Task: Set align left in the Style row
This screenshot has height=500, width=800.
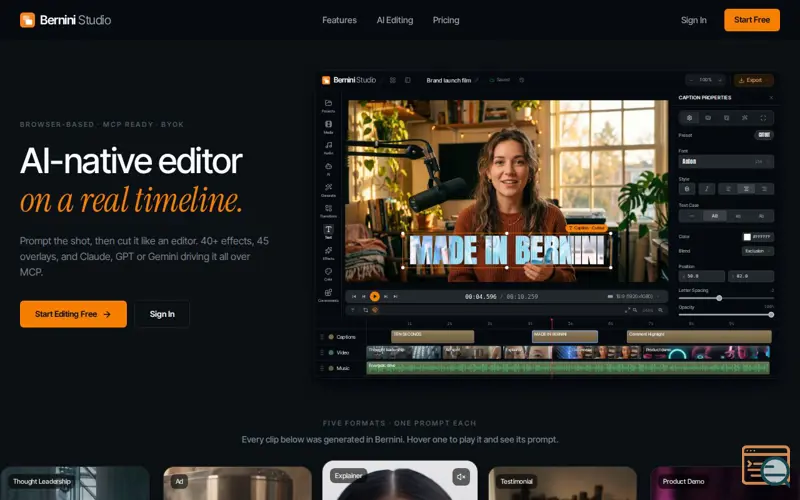Action: coord(728,189)
